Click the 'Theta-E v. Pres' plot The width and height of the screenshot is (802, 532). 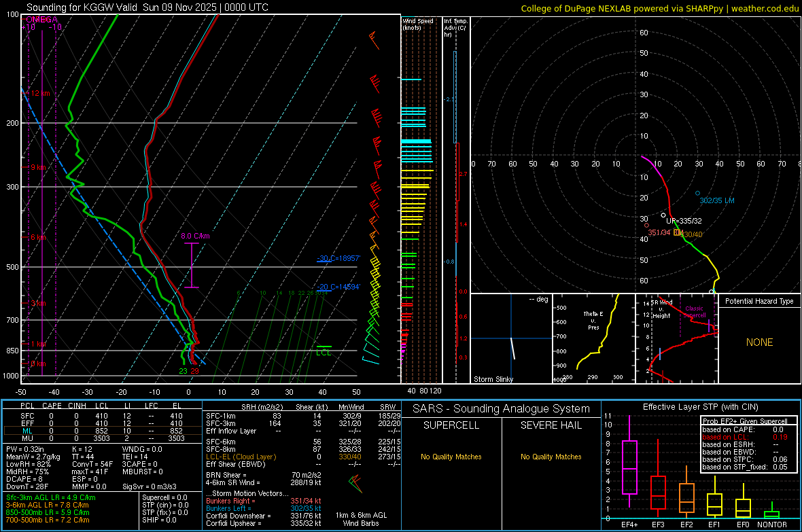(593, 338)
